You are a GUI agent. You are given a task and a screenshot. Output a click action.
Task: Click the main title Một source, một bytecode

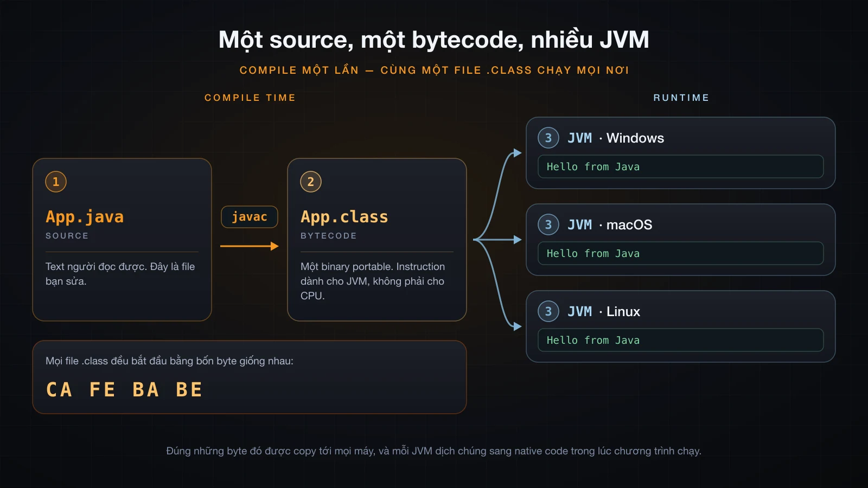(434, 40)
